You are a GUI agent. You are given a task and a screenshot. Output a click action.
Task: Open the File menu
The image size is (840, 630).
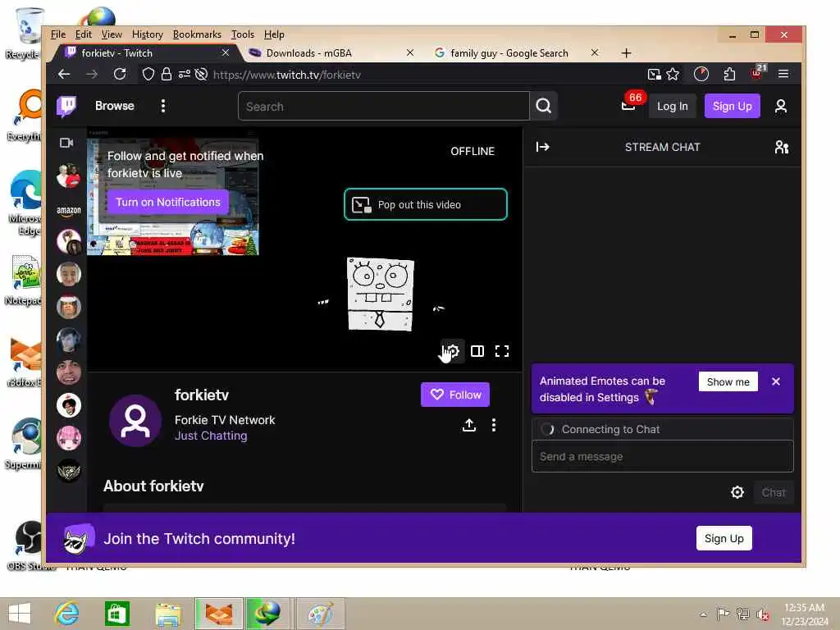point(58,34)
